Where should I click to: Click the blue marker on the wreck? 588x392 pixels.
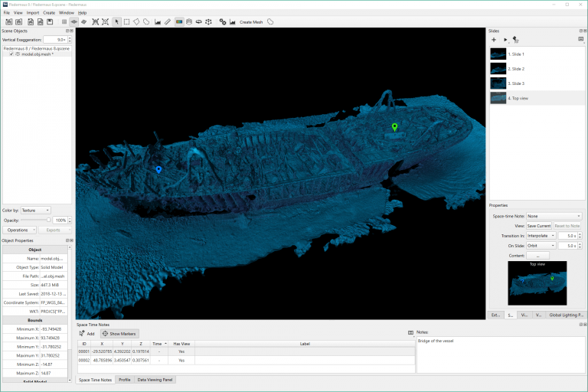tap(158, 171)
